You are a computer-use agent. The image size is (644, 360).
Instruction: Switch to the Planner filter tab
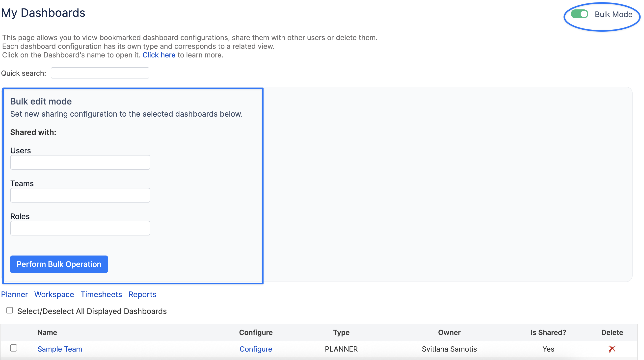14,294
